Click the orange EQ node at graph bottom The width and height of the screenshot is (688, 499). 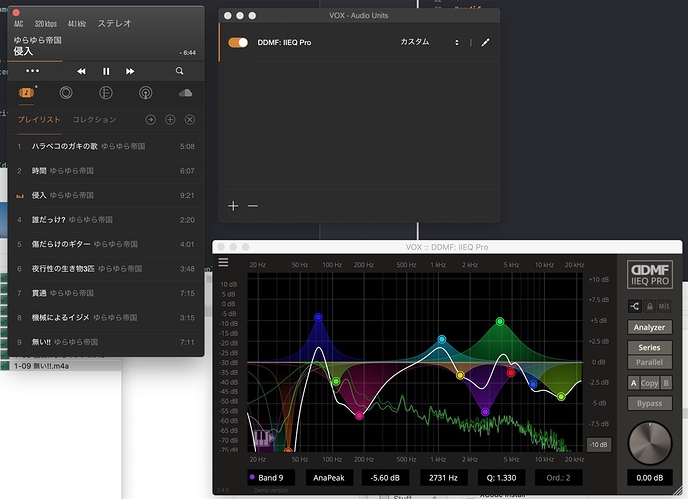coord(288,450)
